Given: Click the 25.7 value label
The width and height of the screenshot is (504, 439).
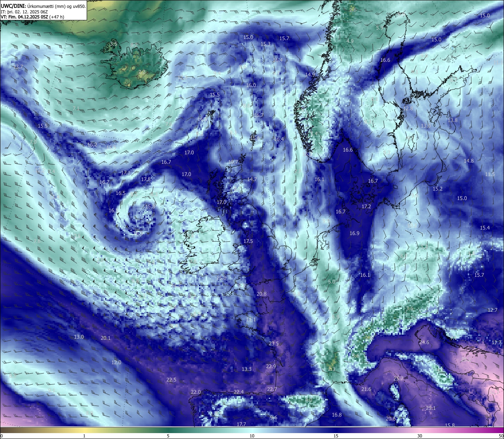Looking at the screenshot, I should [398, 379].
